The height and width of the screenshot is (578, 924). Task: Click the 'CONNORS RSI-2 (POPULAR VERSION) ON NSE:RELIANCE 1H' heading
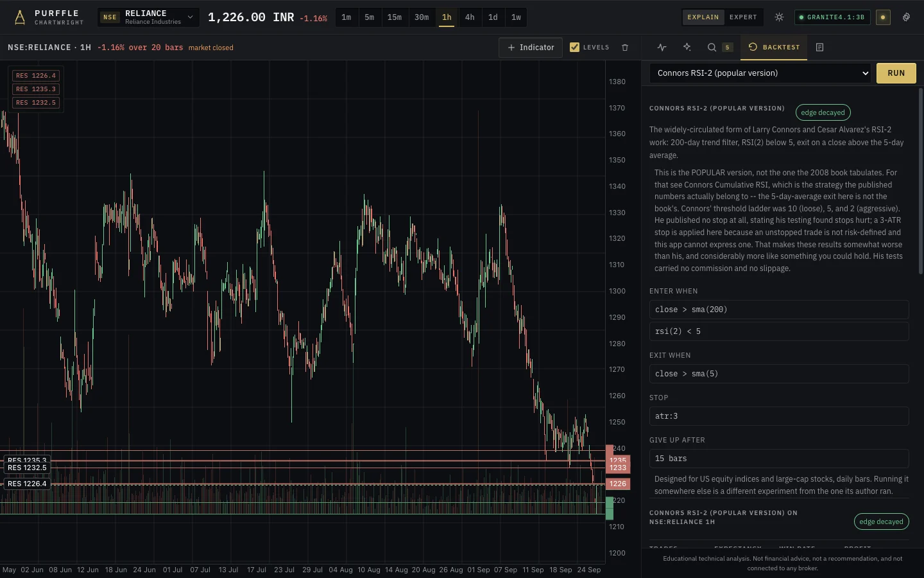pos(723,518)
